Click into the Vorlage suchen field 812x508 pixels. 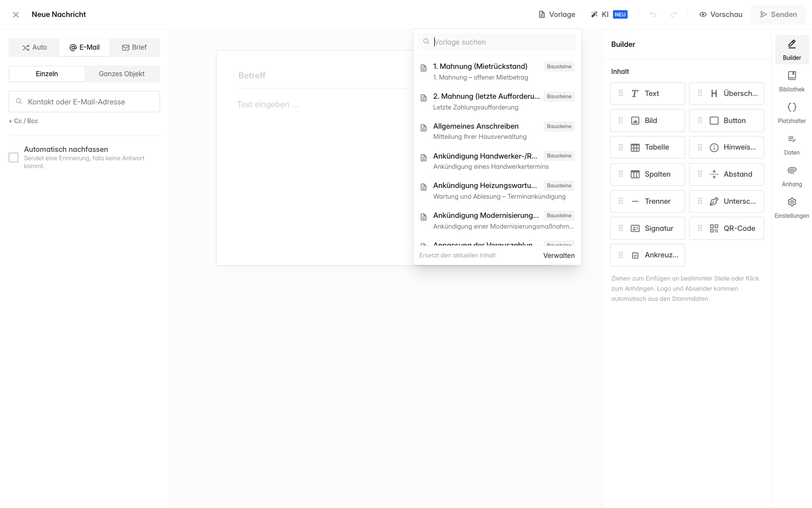pyautogui.click(x=497, y=42)
